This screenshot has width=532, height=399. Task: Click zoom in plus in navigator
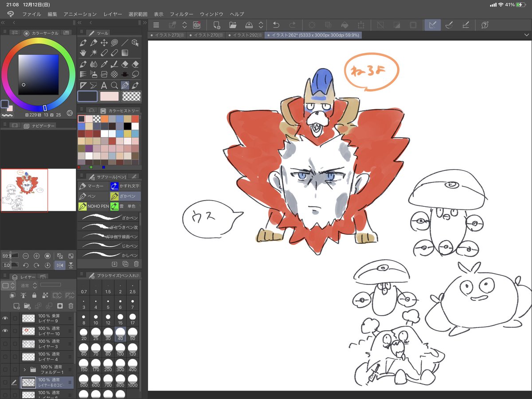37,256
